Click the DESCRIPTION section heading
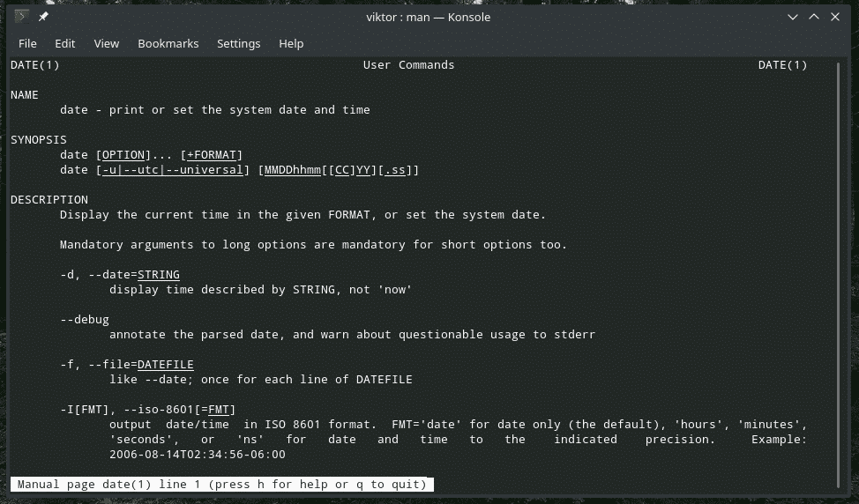The width and height of the screenshot is (859, 504). click(x=49, y=200)
